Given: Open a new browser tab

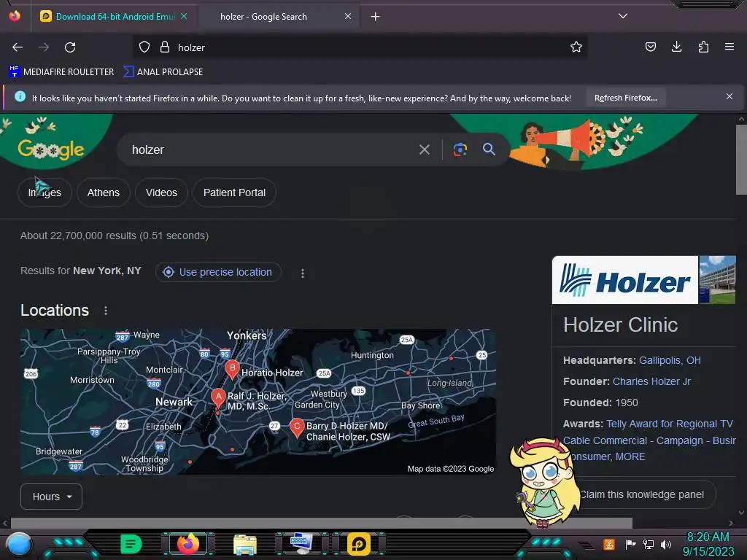Looking at the screenshot, I should click(x=376, y=17).
